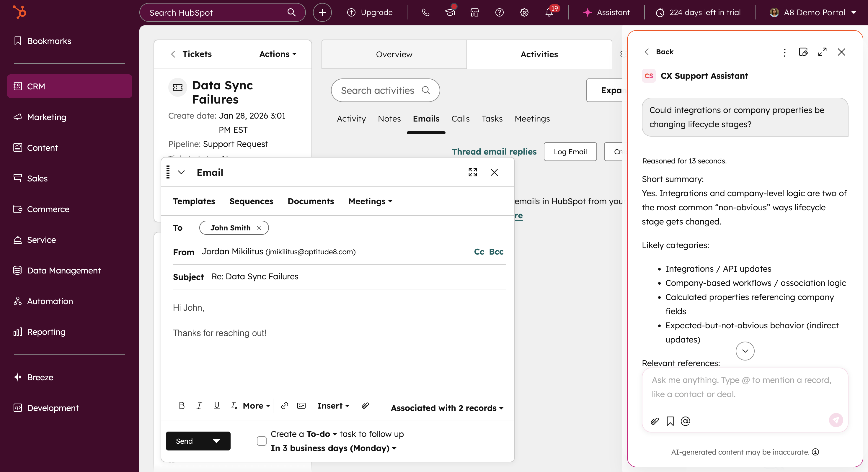Click the insert link icon
The height and width of the screenshot is (472, 868).
click(x=284, y=406)
